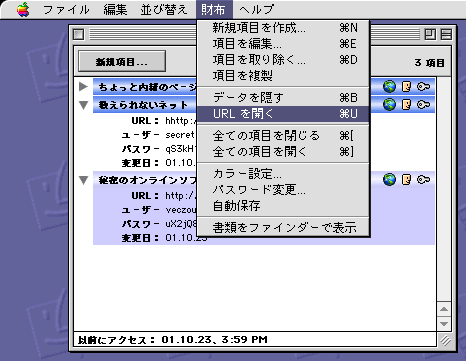Choose 項目を複製 menu entry

[x=283, y=76]
